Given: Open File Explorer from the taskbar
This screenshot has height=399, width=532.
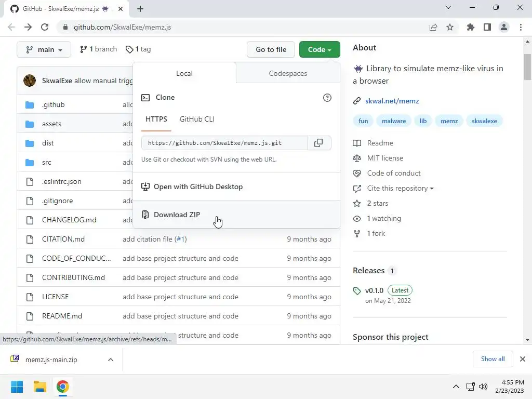Looking at the screenshot, I should (x=39, y=387).
